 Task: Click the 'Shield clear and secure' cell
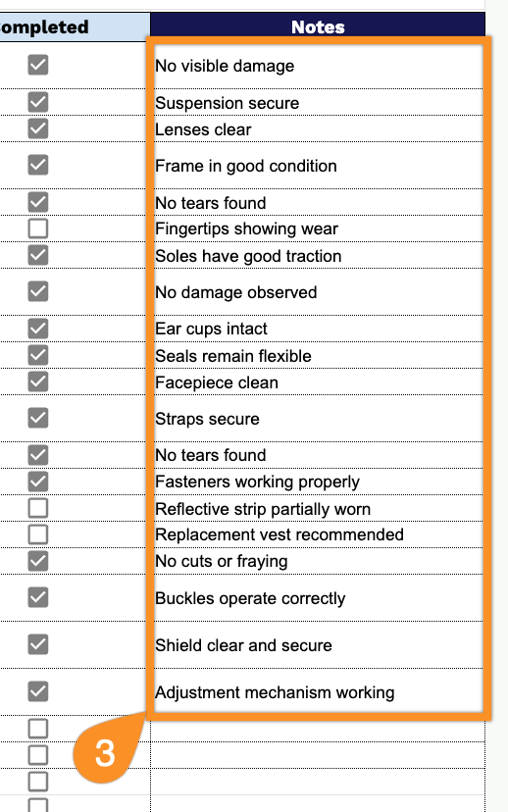pos(318,645)
